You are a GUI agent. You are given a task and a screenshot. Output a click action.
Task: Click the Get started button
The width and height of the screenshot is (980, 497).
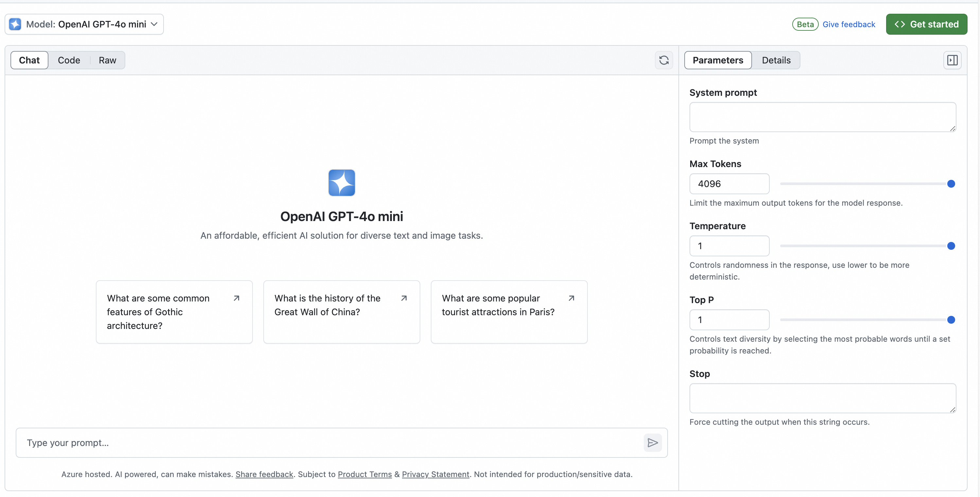[x=927, y=24]
